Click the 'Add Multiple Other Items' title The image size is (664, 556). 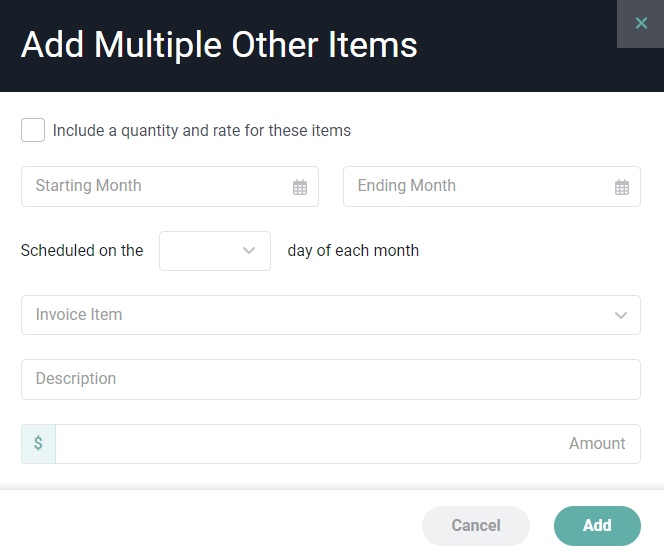(x=219, y=45)
